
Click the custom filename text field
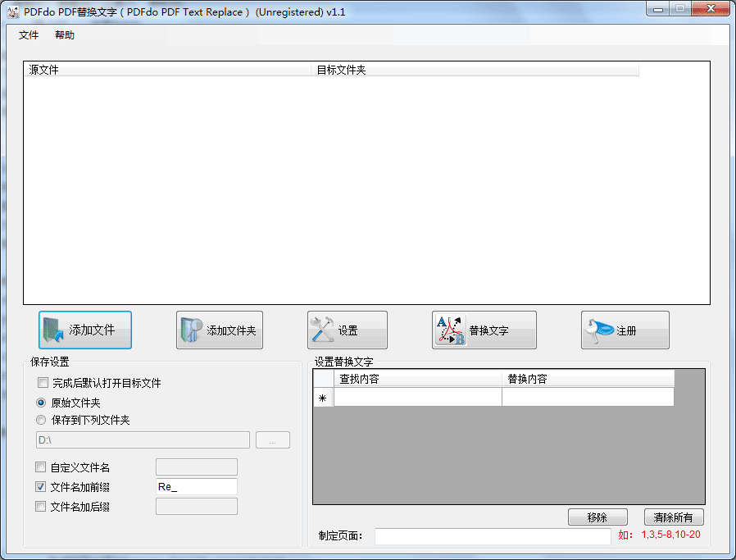coord(197,467)
